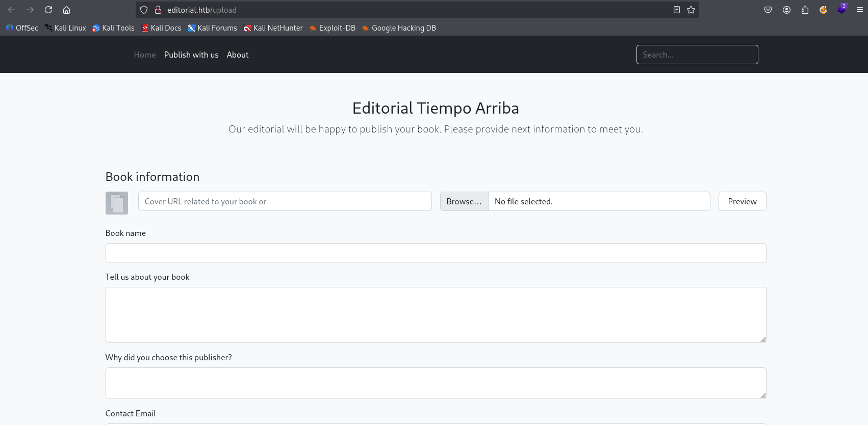The height and width of the screenshot is (425, 868).
Task: Open the Exploit-DB bookmark
Action: click(333, 28)
